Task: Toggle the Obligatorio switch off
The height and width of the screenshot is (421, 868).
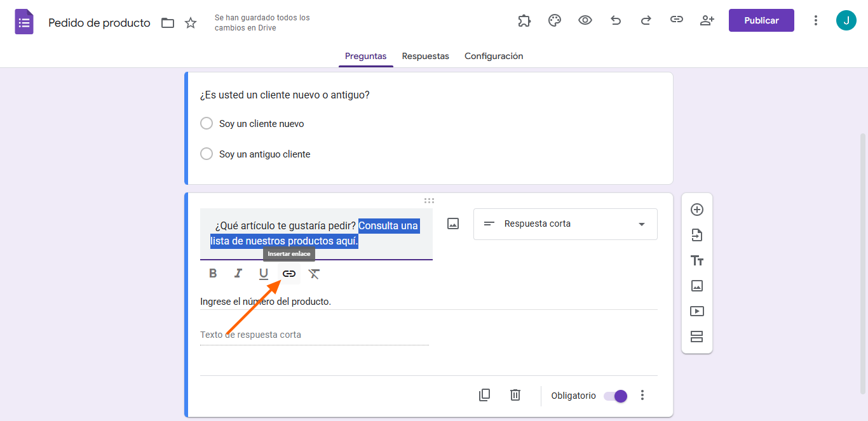Action: point(615,396)
